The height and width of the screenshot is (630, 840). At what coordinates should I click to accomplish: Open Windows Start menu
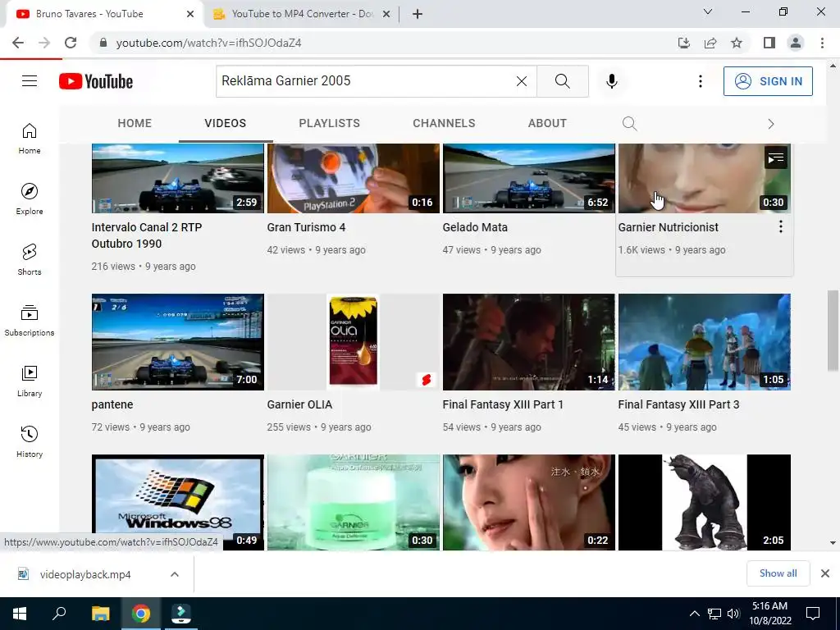(20, 614)
